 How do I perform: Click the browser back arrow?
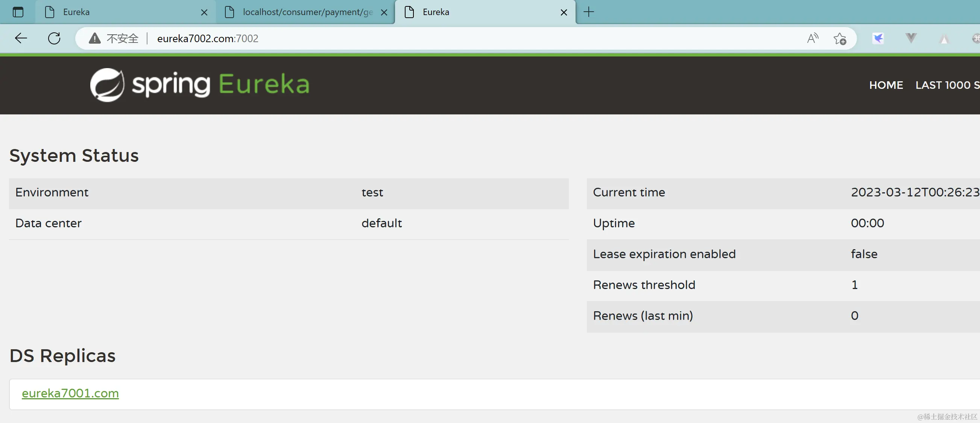click(x=21, y=38)
